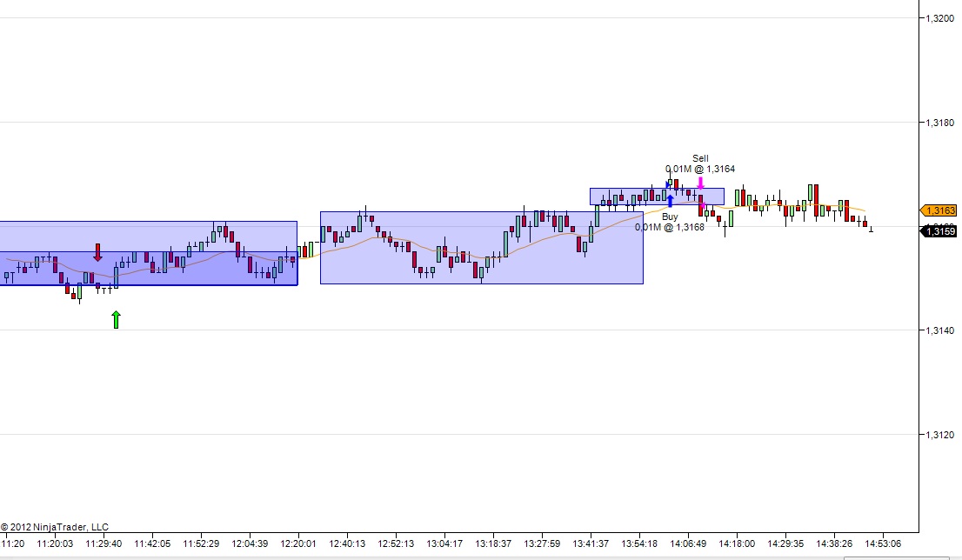Click the 12:04:39 time axis label

[250, 543]
